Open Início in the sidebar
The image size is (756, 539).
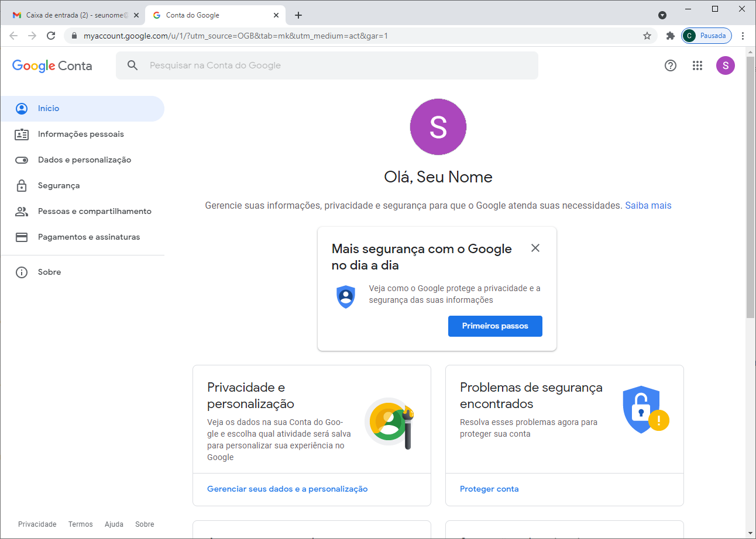82,109
